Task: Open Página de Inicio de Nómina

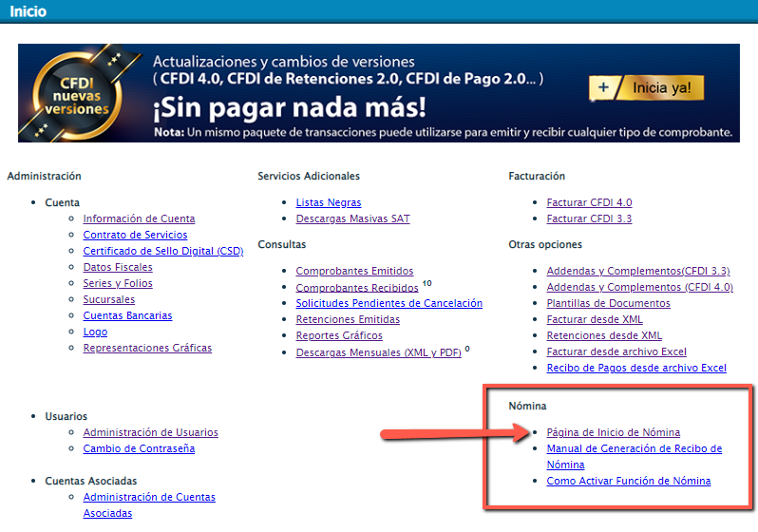Action: [x=613, y=432]
